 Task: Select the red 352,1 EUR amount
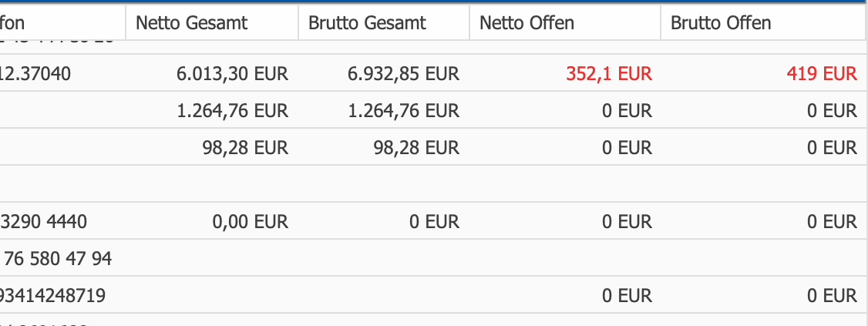(609, 74)
